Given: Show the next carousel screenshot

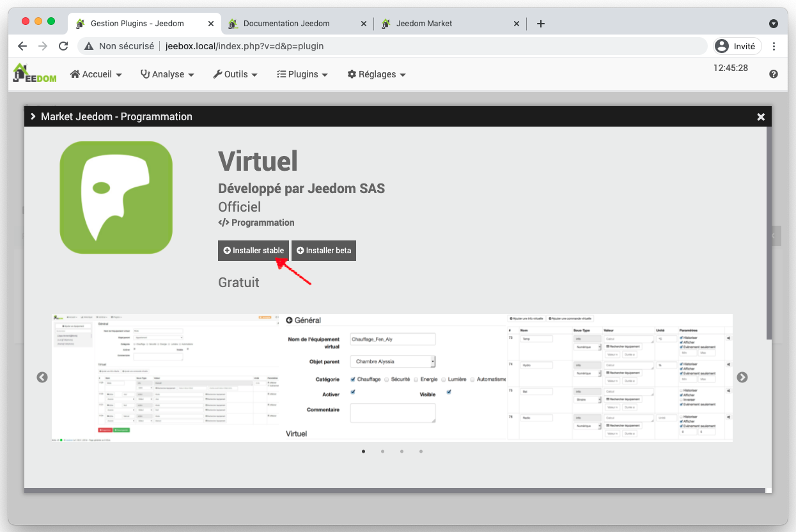Looking at the screenshot, I should 742,377.
